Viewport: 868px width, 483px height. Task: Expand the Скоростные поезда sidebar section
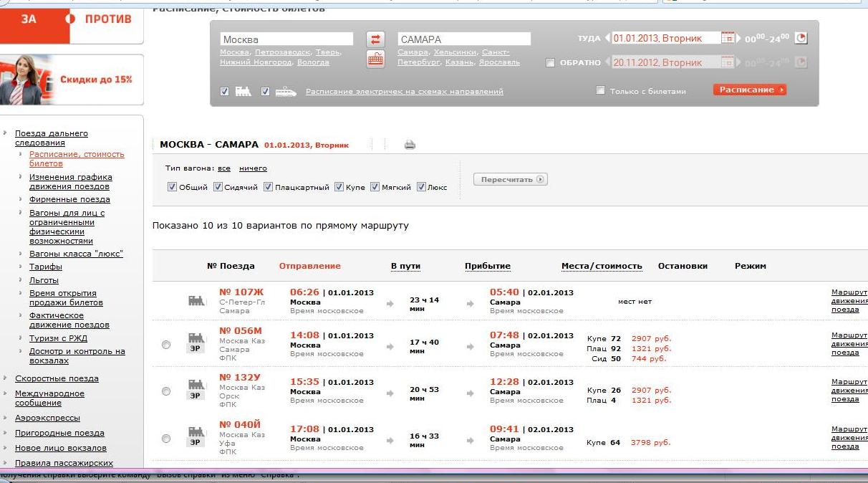(x=57, y=378)
